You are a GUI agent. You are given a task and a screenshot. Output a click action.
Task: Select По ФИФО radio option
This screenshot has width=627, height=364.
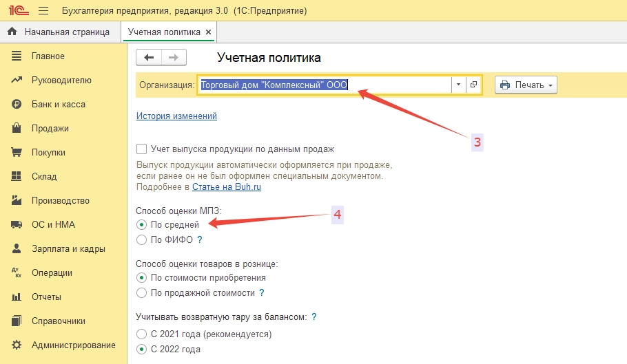[141, 239]
